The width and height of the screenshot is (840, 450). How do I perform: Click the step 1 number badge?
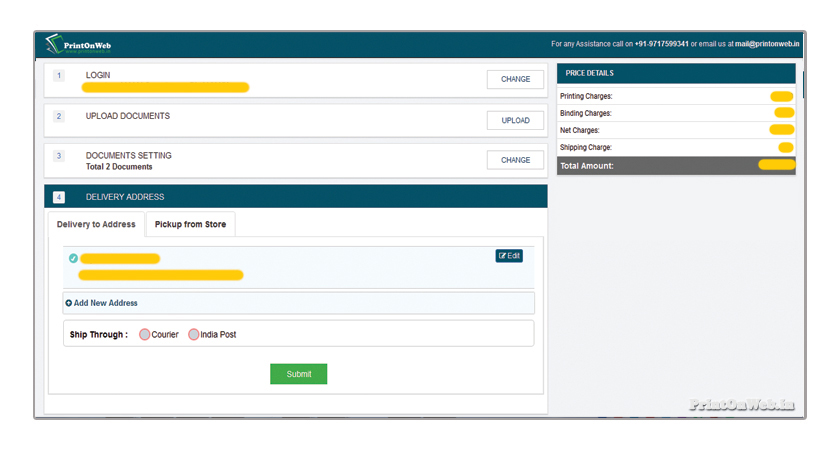(x=58, y=76)
